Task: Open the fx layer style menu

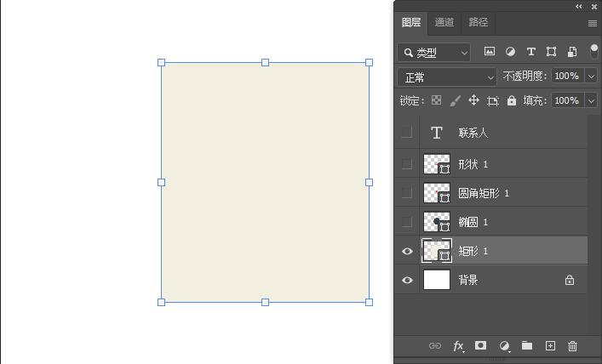Action: 458,346
